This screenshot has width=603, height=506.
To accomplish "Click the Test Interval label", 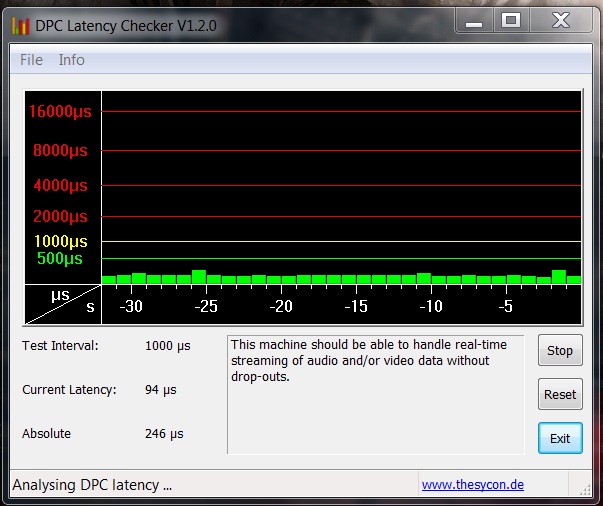I will click(60, 346).
